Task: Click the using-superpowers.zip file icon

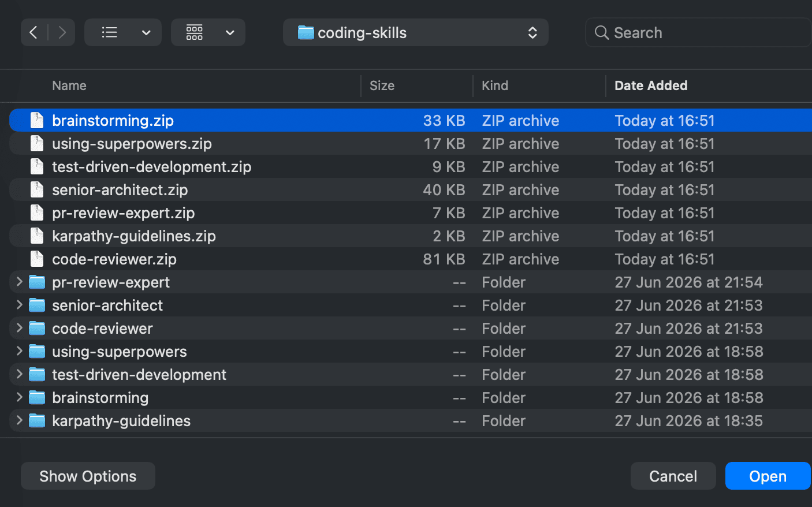Action: point(37,143)
